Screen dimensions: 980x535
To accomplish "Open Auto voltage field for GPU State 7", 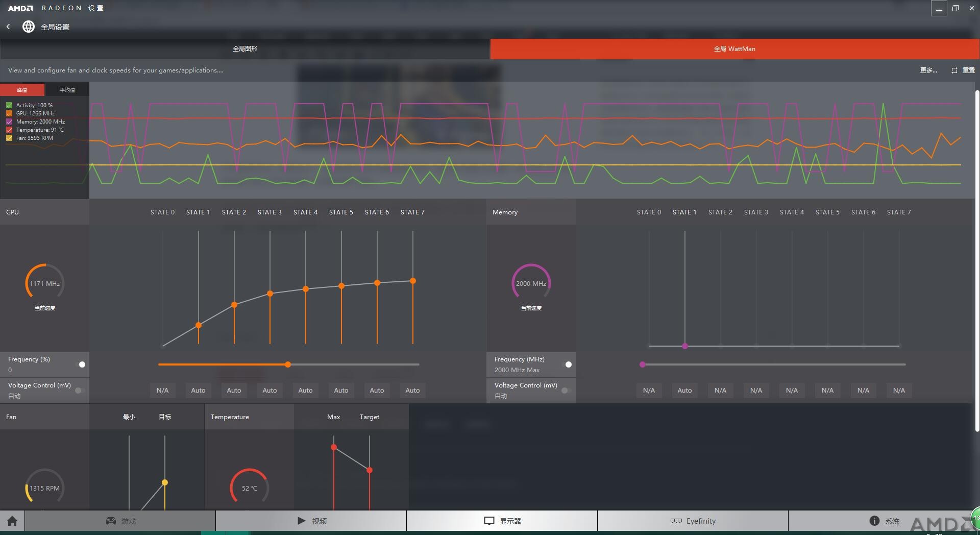I will click(x=412, y=391).
